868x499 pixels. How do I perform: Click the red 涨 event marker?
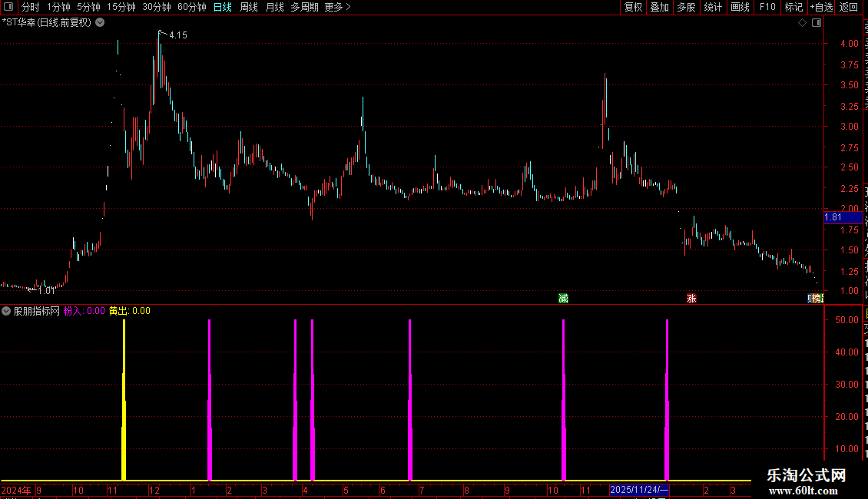691,299
